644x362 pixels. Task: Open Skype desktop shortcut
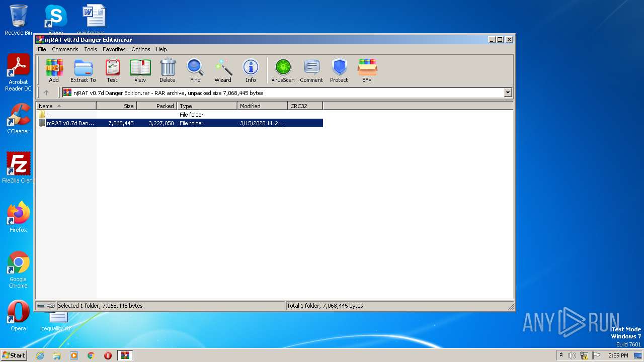55,20
